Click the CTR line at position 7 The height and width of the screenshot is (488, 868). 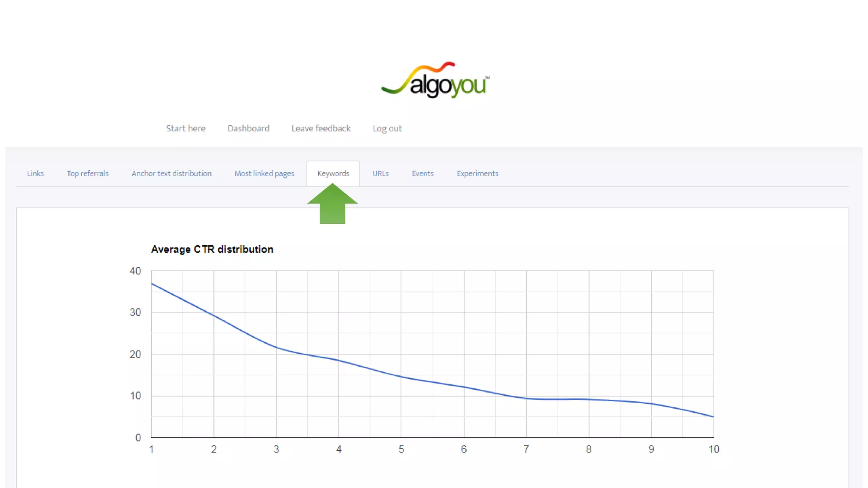click(526, 398)
